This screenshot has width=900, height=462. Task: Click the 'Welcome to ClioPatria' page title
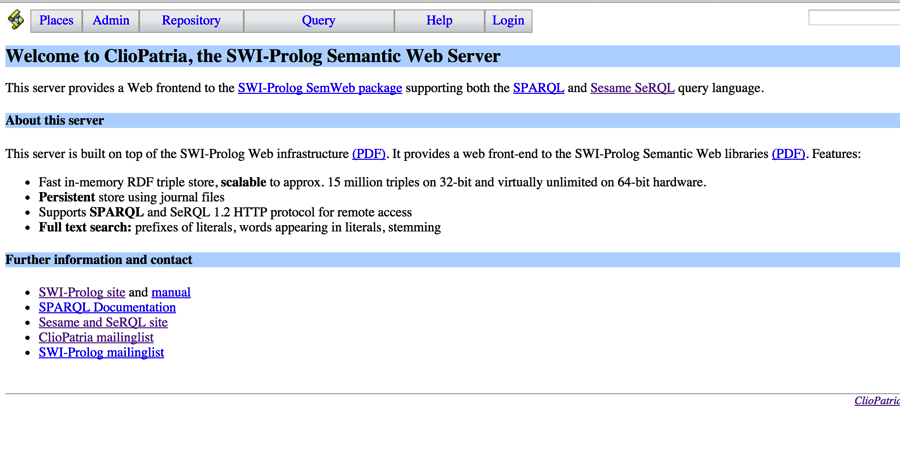(253, 56)
